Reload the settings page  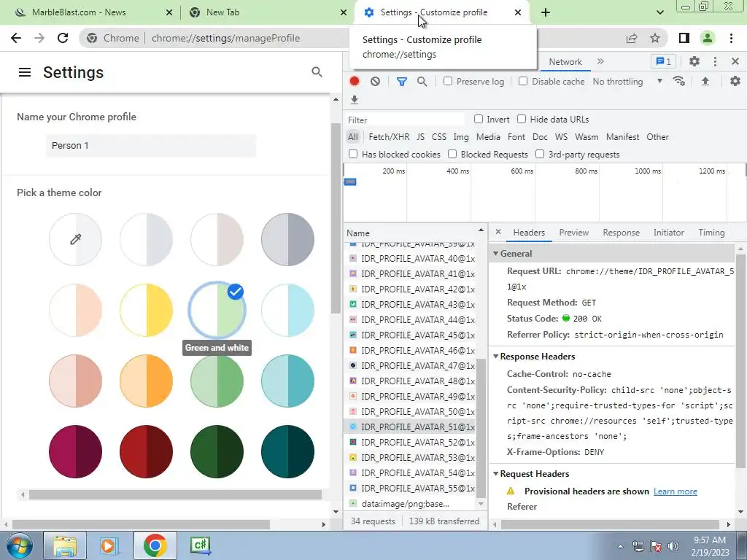coord(63,38)
